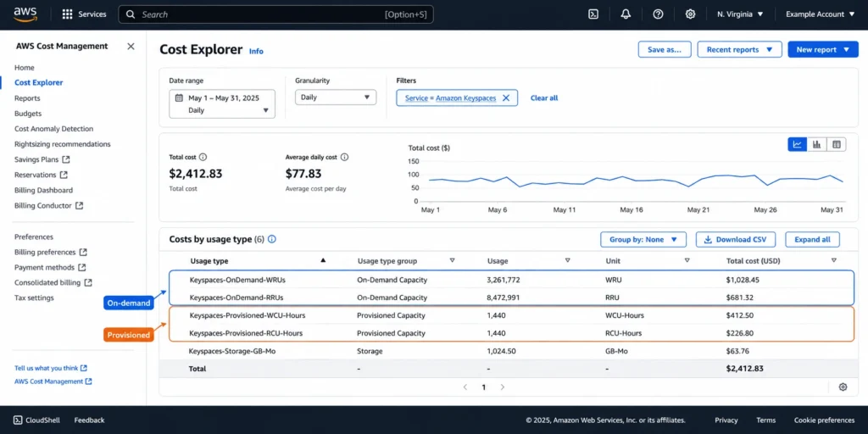The width and height of the screenshot is (868, 434).
Task: Click CloudShell in the footer
Action: [x=36, y=420]
